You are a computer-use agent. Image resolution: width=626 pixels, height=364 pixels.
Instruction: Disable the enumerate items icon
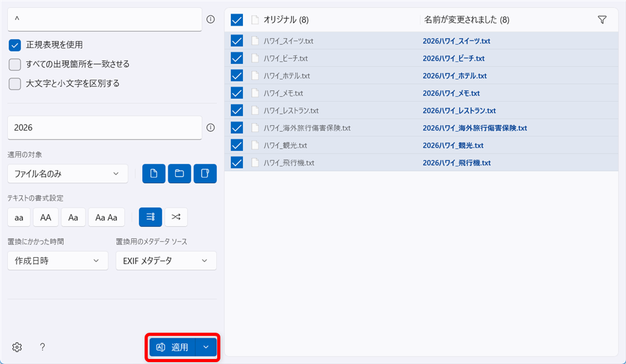[x=150, y=216]
